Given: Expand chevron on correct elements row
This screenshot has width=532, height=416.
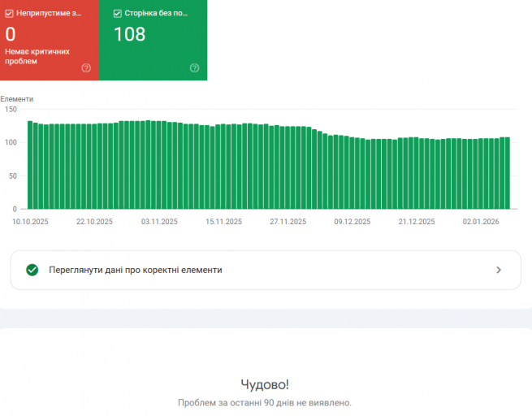Looking at the screenshot, I should click(x=499, y=270).
